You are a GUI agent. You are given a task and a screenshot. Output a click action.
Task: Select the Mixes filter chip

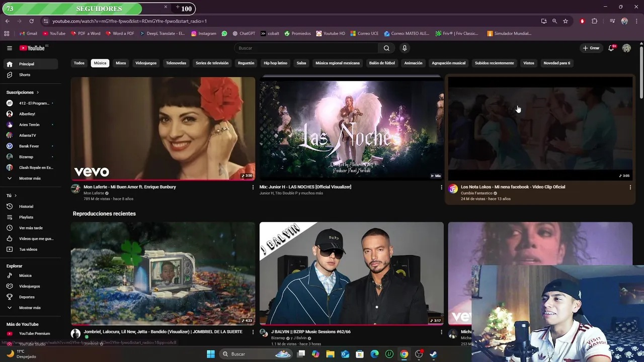pyautogui.click(x=121, y=63)
